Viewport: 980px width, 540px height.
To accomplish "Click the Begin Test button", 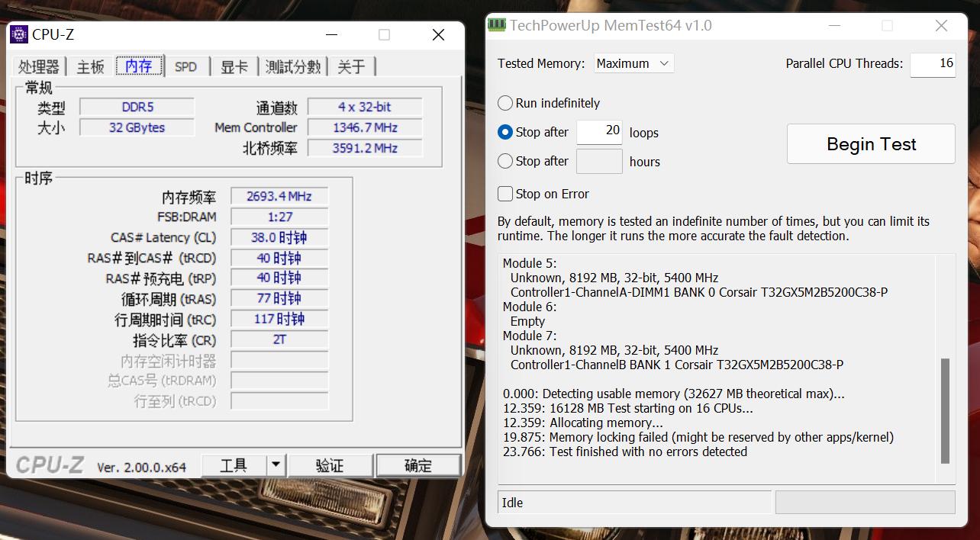I will pyautogui.click(x=870, y=143).
